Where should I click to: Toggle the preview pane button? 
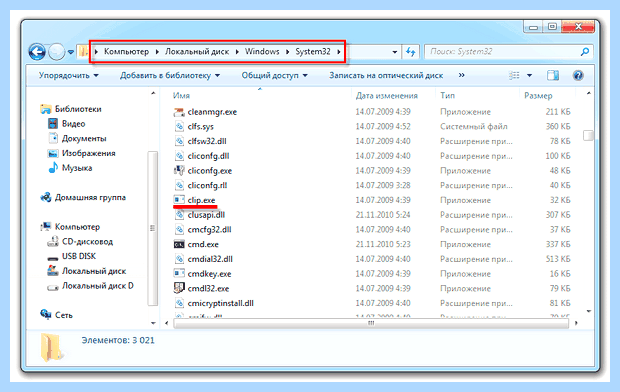point(553,75)
